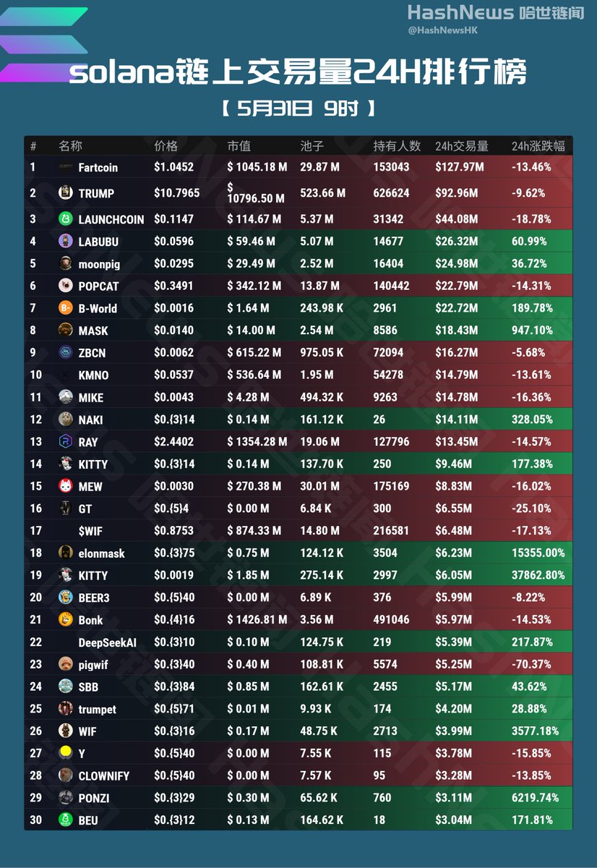Image resolution: width=597 pixels, height=868 pixels.
Task: Click the KITTY logo in row 19
Action: coord(65,575)
